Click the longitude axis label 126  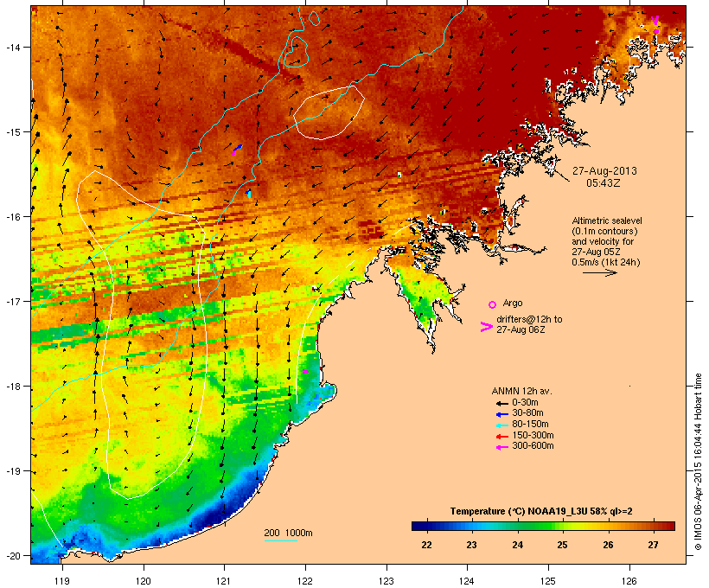click(629, 581)
